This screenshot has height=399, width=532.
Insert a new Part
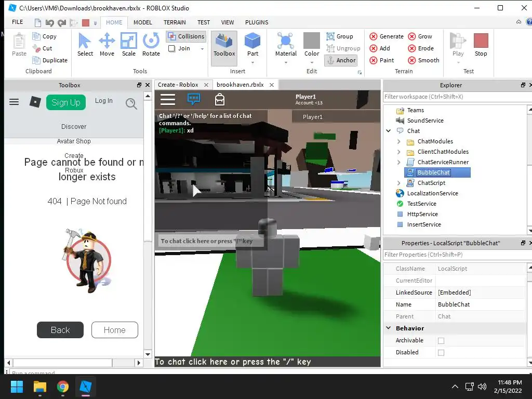(252, 45)
